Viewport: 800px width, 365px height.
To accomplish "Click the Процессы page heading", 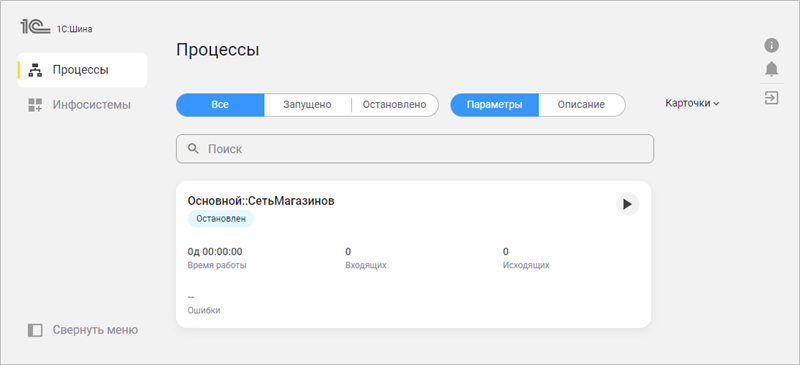I will click(217, 50).
